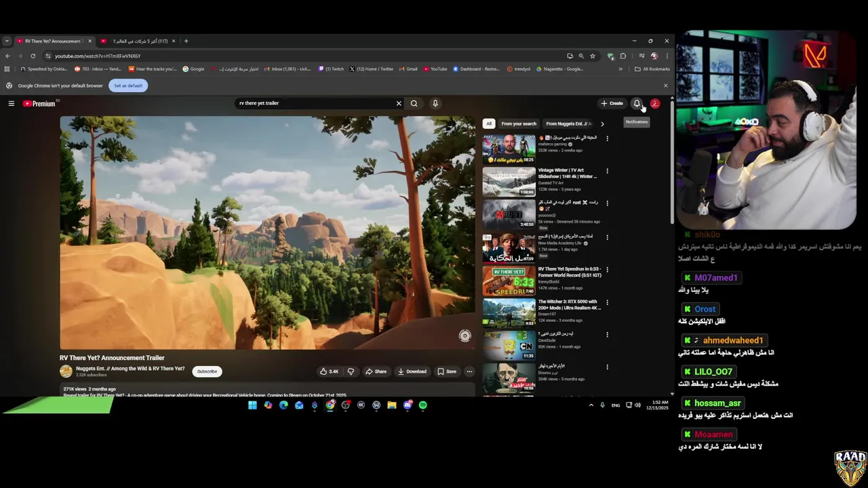Viewport: 868px width, 488px height.
Task: Open the Vintage Winter TV Art thumbnail
Action: click(509, 182)
